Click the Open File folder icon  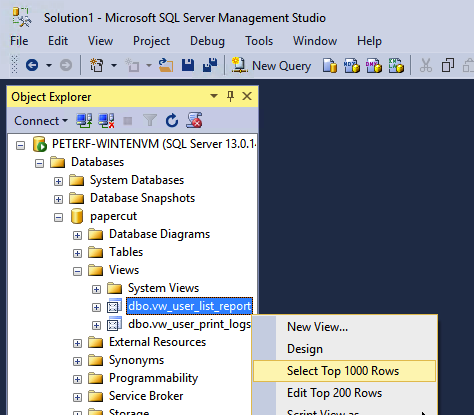pos(166,65)
